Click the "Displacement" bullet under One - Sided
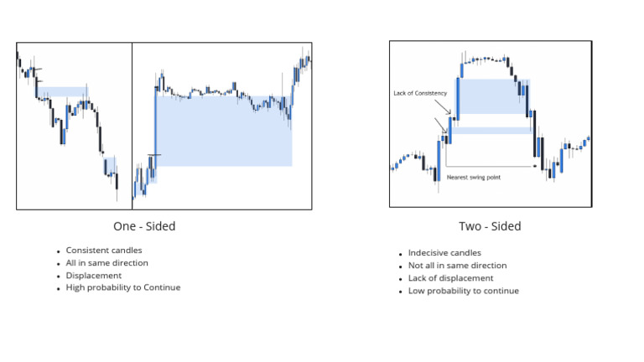 click(x=94, y=275)
